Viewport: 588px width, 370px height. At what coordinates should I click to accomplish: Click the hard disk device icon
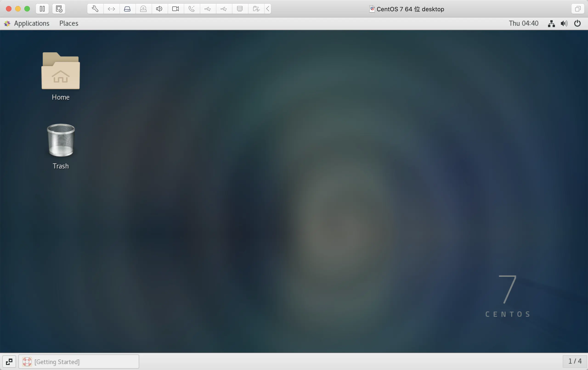click(x=127, y=9)
